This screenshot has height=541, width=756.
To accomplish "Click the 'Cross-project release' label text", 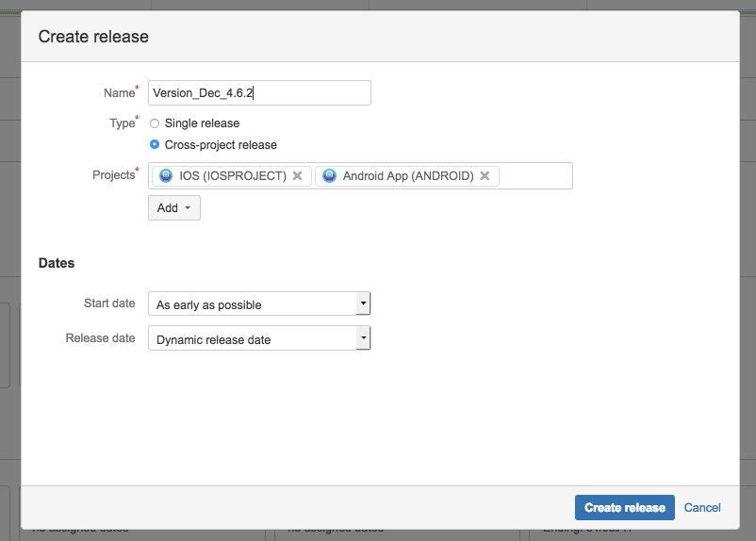I will click(x=221, y=144).
